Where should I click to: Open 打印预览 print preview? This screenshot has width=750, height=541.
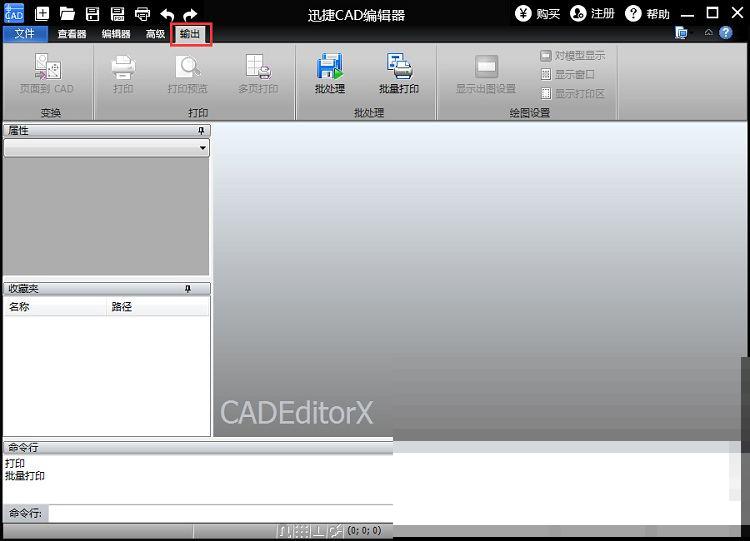point(188,66)
